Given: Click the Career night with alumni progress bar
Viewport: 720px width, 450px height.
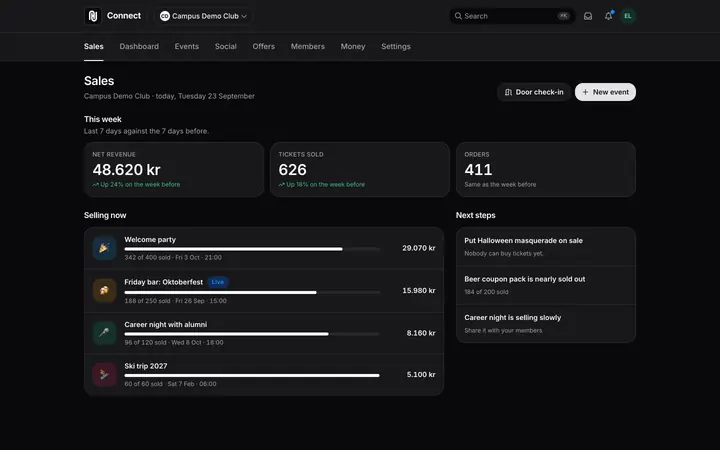Looking at the screenshot, I should [252, 334].
